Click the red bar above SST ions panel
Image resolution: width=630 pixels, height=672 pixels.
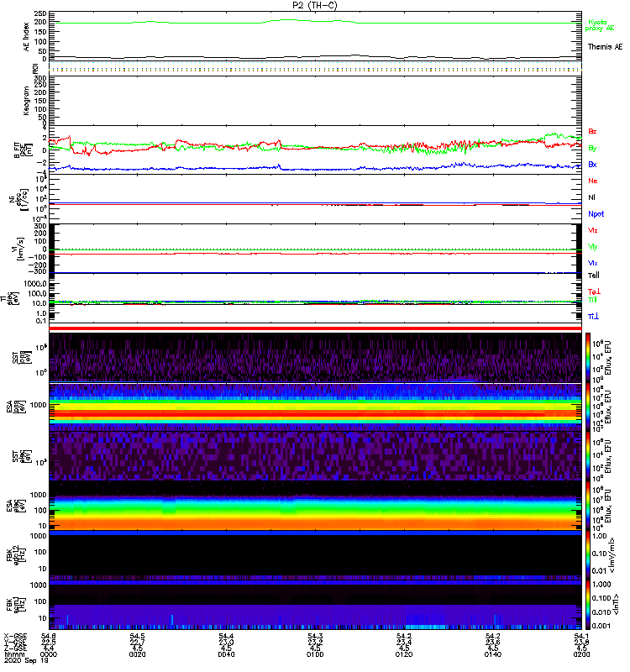[316, 328]
